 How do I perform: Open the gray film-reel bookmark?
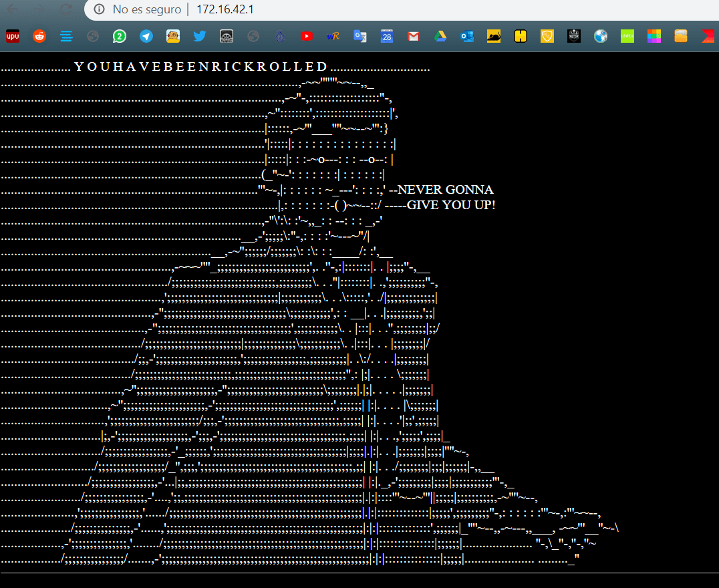tap(227, 36)
